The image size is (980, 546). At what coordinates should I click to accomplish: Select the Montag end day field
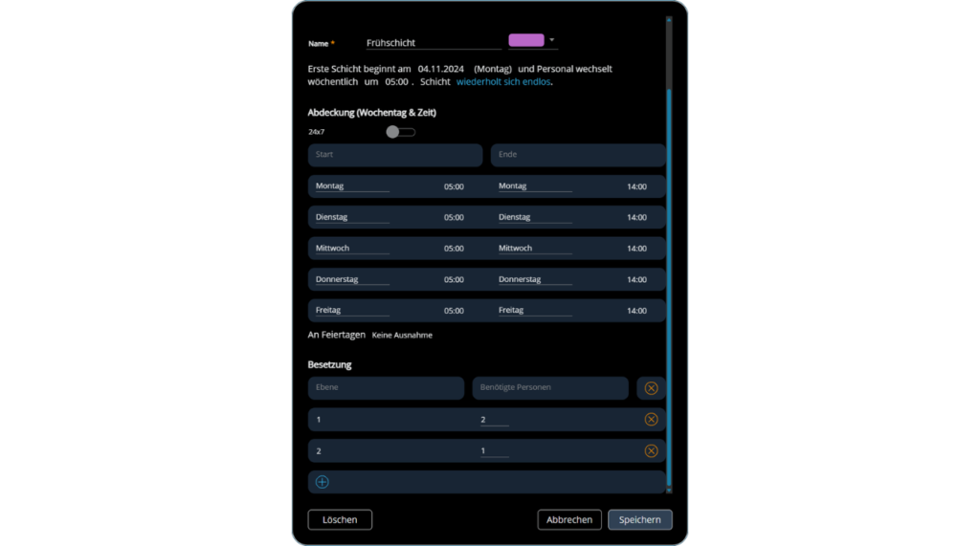[x=535, y=186]
